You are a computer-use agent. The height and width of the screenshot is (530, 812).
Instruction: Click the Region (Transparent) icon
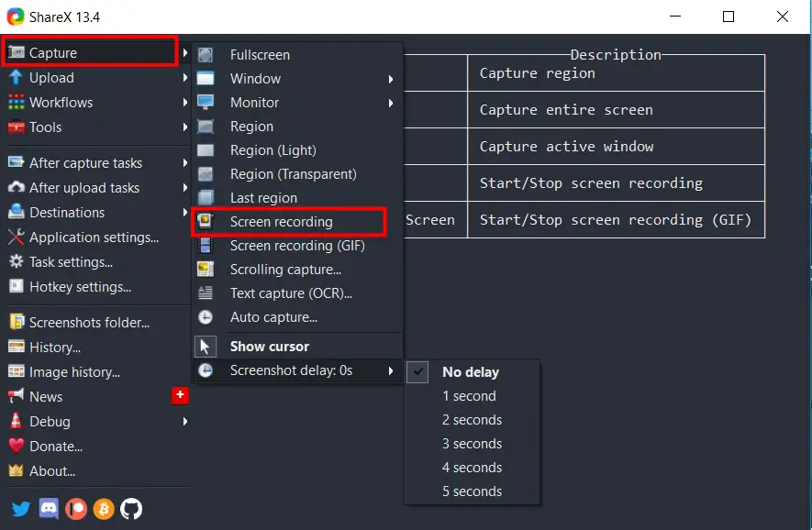click(206, 174)
